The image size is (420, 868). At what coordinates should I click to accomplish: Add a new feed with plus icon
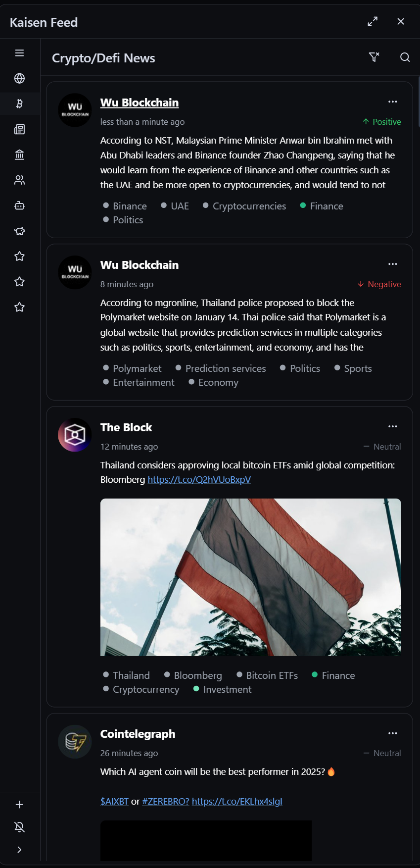(x=19, y=805)
